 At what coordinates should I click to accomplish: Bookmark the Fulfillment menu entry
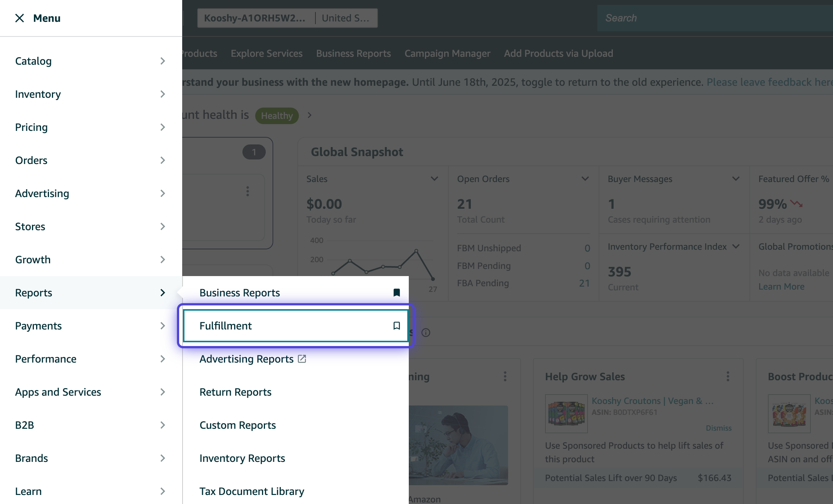(x=396, y=326)
